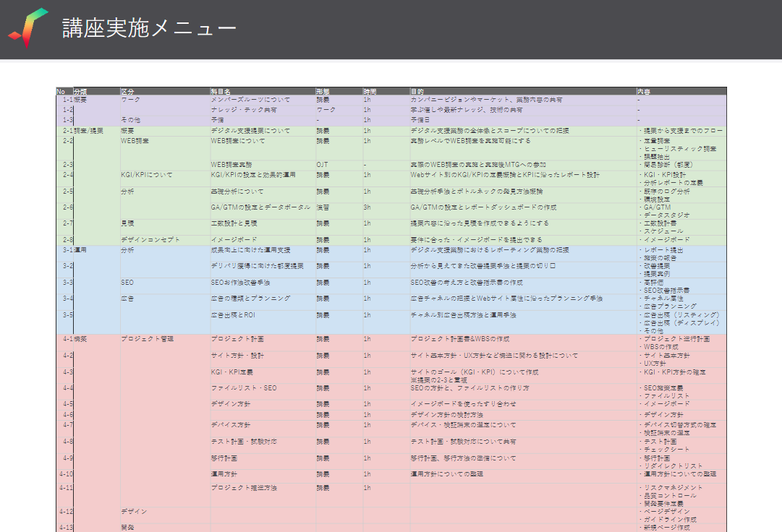Click the OJT format cell
Viewport: 782px width, 532px height.
322,165
